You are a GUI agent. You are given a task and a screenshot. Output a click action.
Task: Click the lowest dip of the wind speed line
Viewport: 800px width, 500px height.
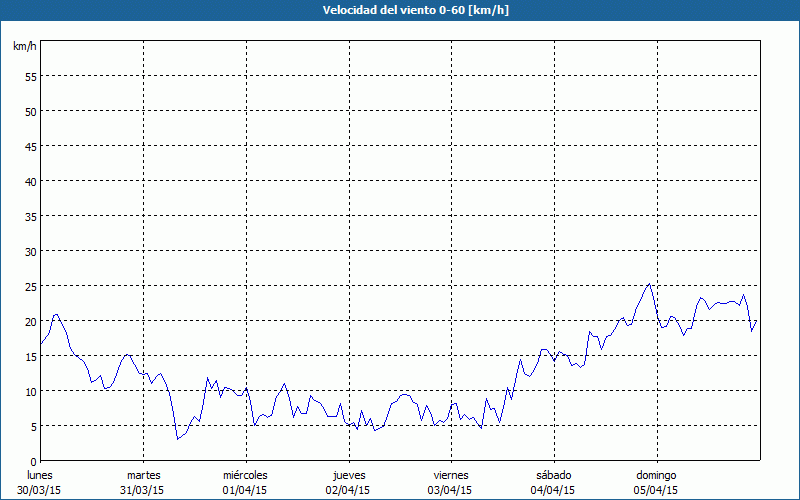point(178,439)
